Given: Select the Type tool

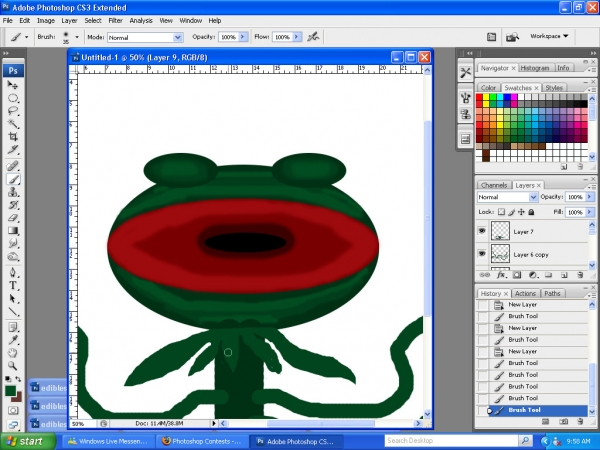Looking at the screenshot, I should (13, 285).
